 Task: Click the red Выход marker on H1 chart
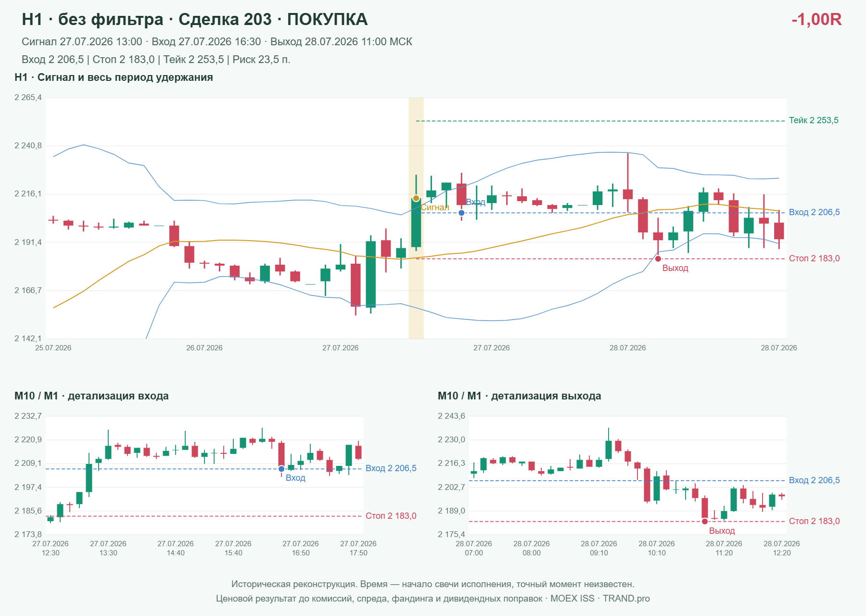point(658,259)
